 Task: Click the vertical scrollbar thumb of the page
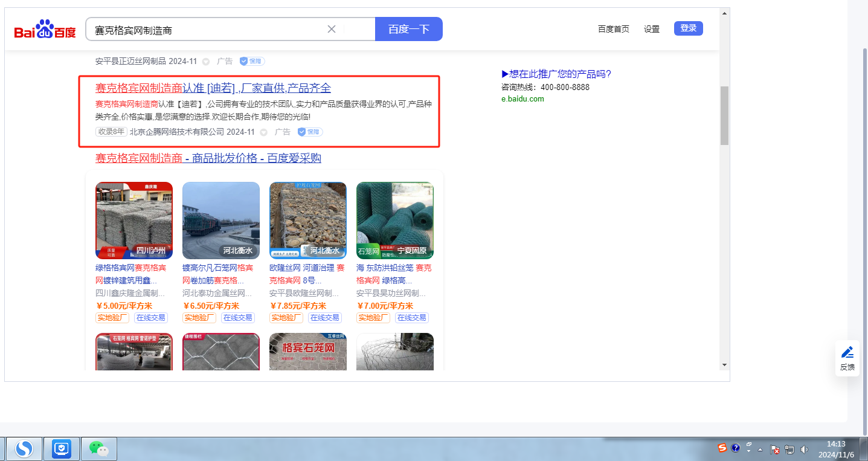(724, 115)
